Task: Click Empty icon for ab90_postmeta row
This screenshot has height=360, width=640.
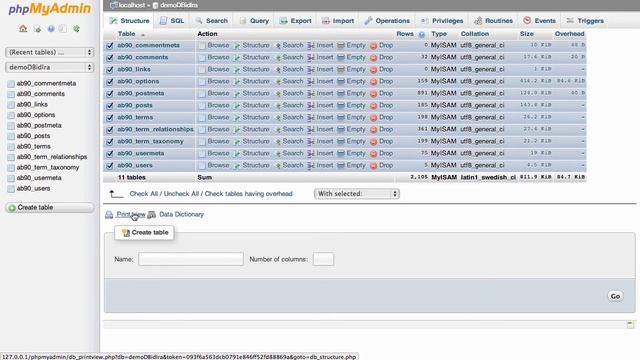Action: point(341,93)
